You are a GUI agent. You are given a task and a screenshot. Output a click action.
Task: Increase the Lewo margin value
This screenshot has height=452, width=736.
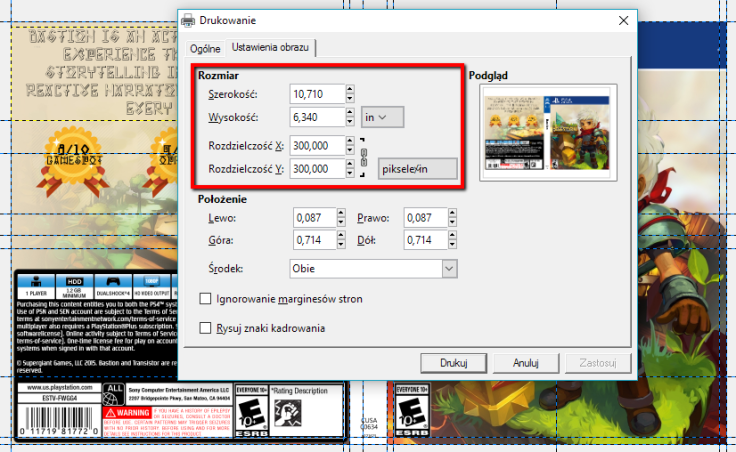click(x=340, y=213)
